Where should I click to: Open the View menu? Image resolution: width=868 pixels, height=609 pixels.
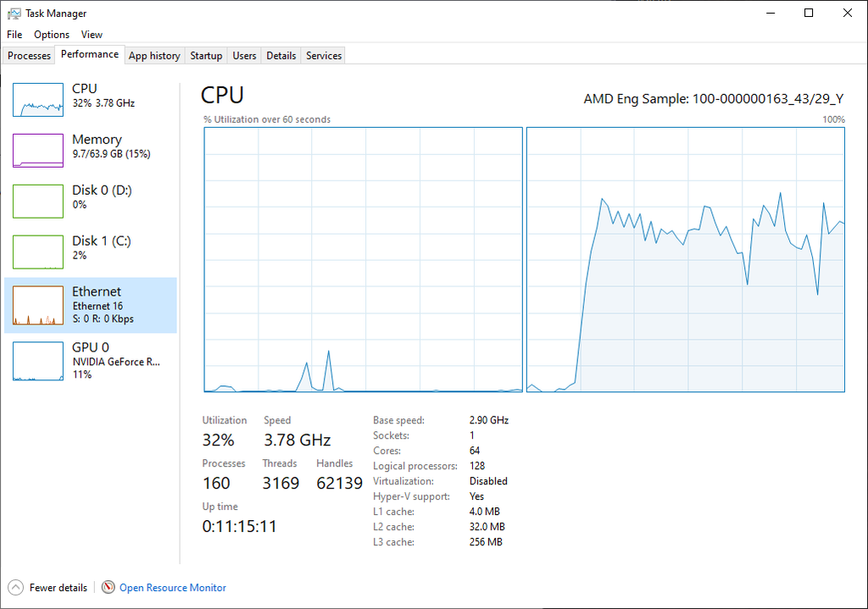point(92,35)
